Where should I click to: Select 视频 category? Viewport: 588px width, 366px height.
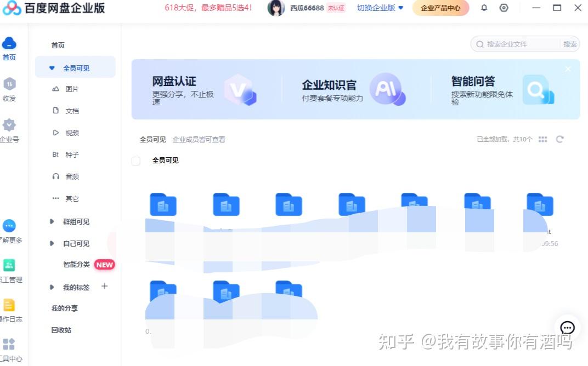(72, 133)
